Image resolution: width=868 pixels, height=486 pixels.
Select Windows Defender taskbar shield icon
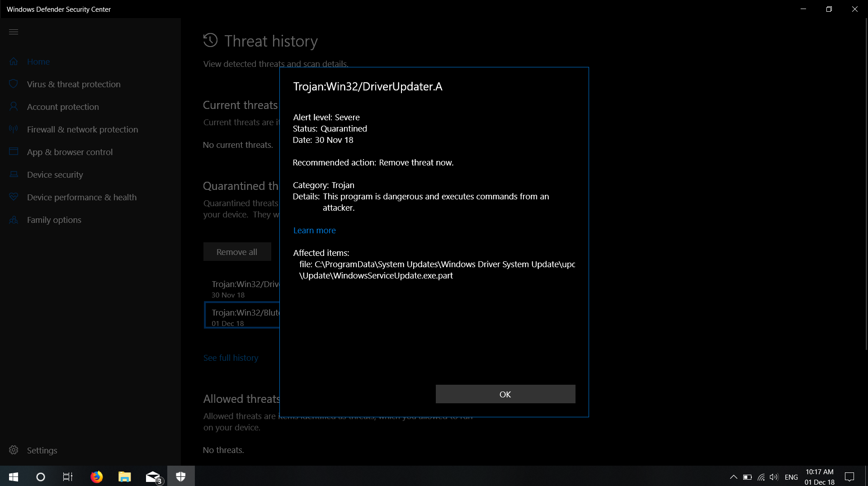point(181,477)
